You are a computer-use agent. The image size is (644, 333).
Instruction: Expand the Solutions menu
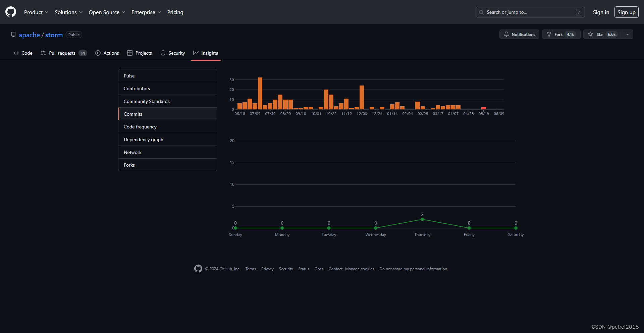coord(68,12)
